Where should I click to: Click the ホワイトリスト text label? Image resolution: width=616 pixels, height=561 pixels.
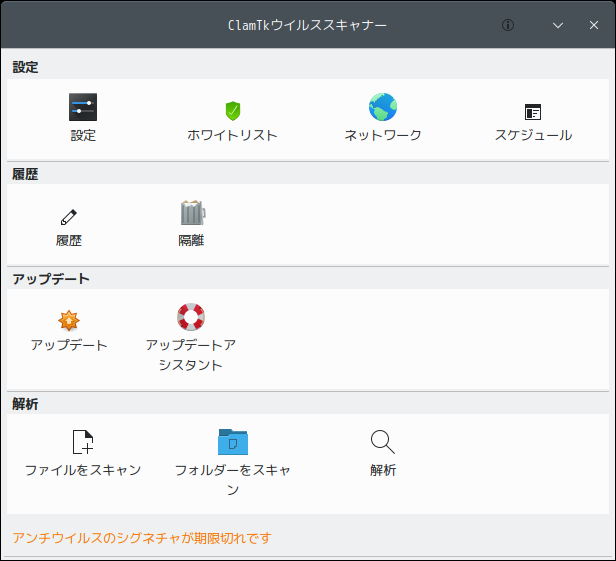[x=233, y=135]
